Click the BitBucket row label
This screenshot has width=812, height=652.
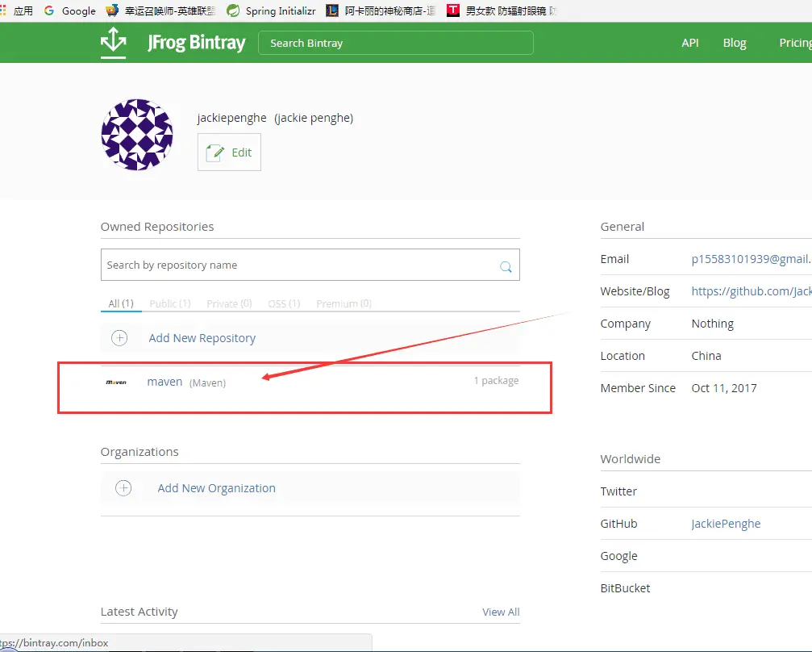tap(625, 588)
